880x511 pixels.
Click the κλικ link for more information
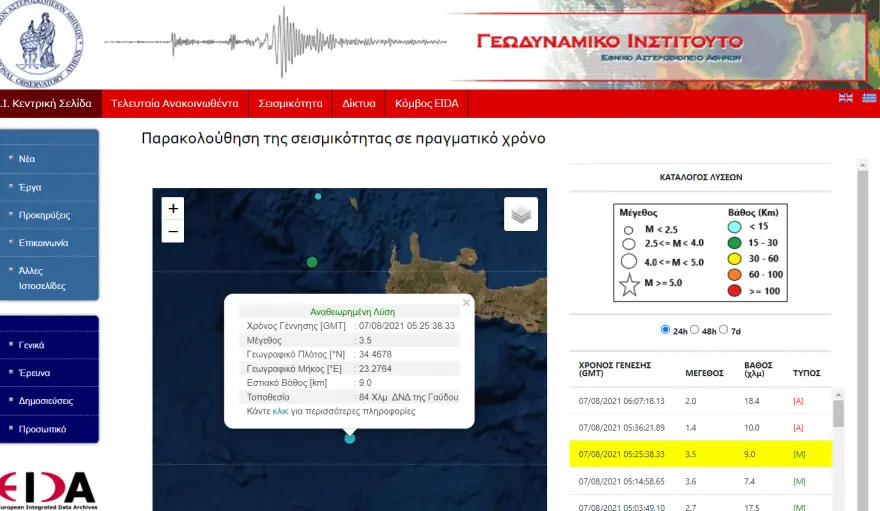pos(280,411)
